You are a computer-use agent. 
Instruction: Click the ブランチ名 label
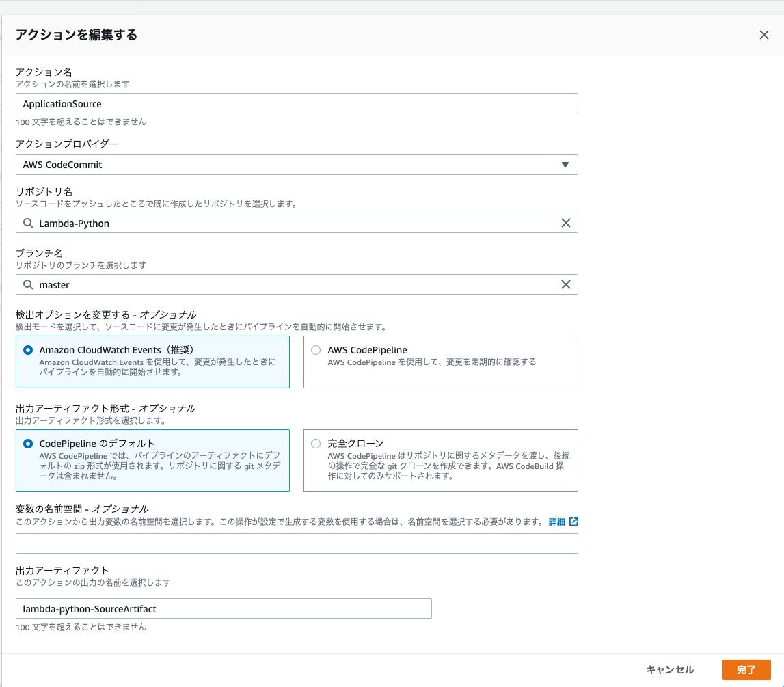click(x=40, y=253)
